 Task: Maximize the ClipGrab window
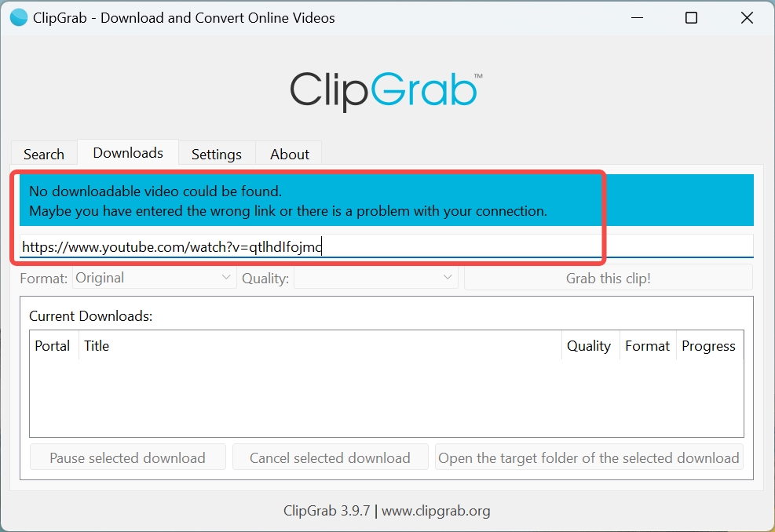pyautogui.click(x=691, y=18)
